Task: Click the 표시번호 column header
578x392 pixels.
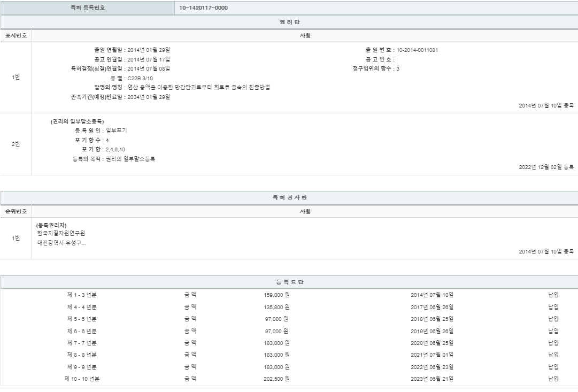Action: [x=16, y=35]
